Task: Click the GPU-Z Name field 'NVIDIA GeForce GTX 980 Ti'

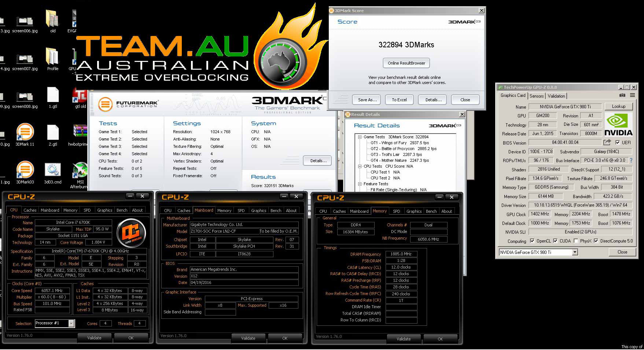Action: pos(565,107)
